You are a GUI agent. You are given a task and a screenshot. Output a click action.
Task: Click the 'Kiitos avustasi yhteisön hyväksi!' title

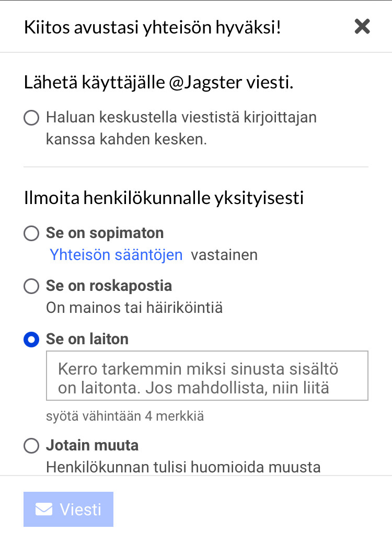152,28
